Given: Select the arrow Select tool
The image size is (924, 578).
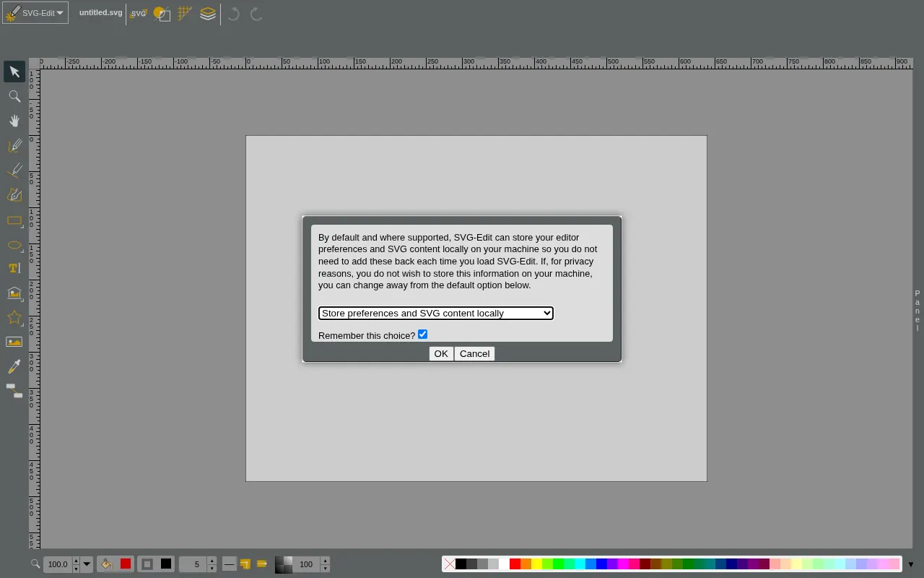Looking at the screenshot, I should pyautogui.click(x=14, y=72).
